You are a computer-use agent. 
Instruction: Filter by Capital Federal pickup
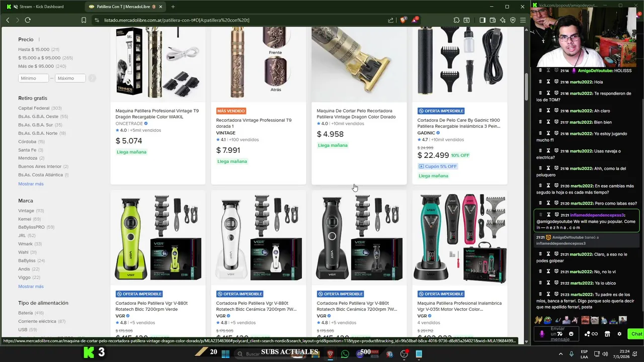(x=40, y=108)
